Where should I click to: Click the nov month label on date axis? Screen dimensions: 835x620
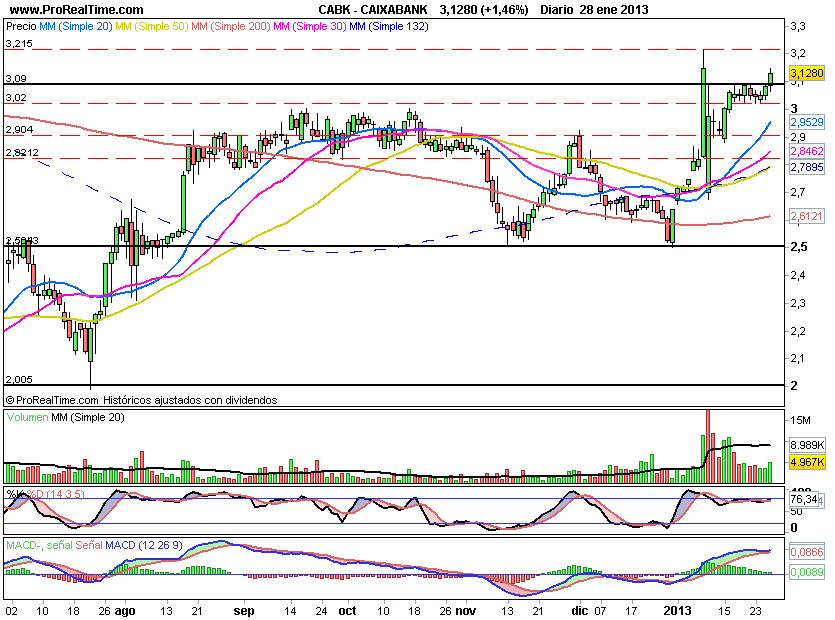(466, 610)
